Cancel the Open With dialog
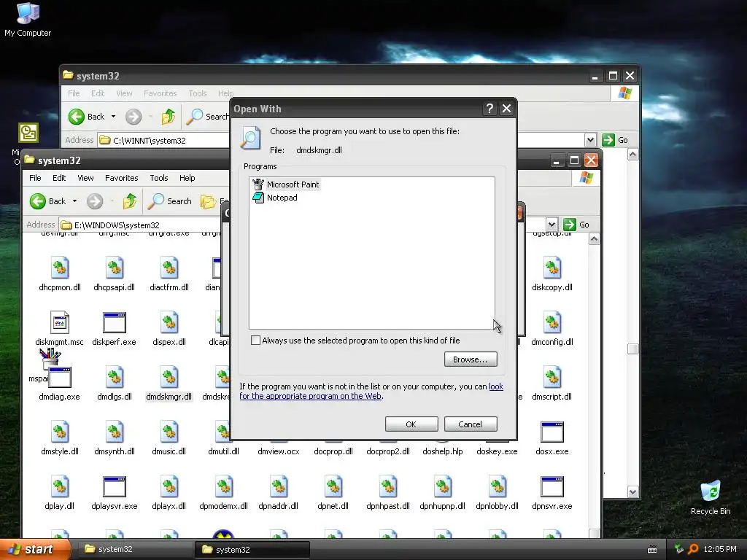The width and height of the screenshot is (747, 560). point(471,424)
